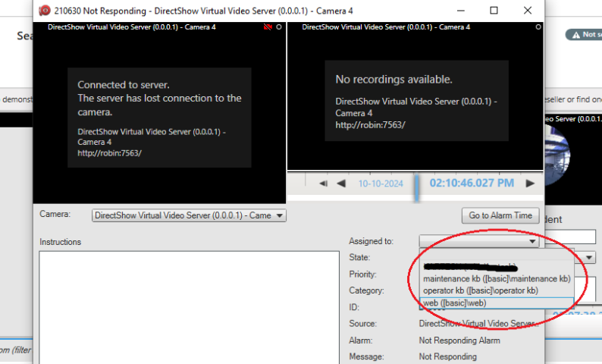Step to previous frame in playback timeline
This screenshot has width=602, height=364.
324,183
